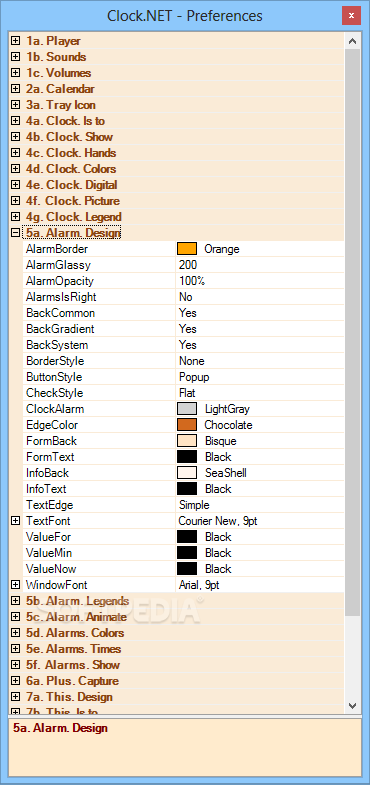Expand the 4f. Clock. Picture category
This screenshot has width=370, height=785.
pos(16,201)
